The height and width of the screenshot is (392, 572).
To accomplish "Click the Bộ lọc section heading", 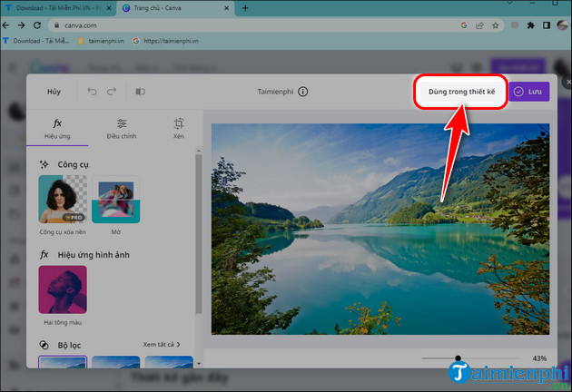I will (69, 345).
